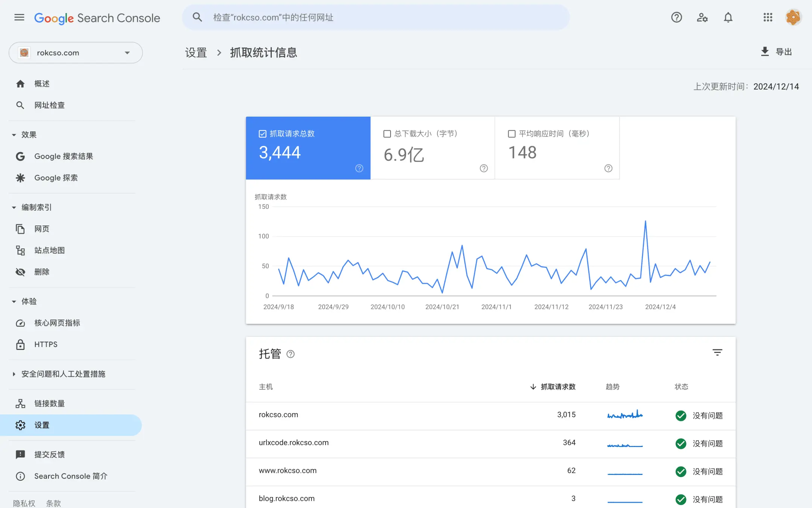812x508 pixels.
Task: Click 没有问题 status for urlxcode.rokcso.com
Action: tap(699, 444)
